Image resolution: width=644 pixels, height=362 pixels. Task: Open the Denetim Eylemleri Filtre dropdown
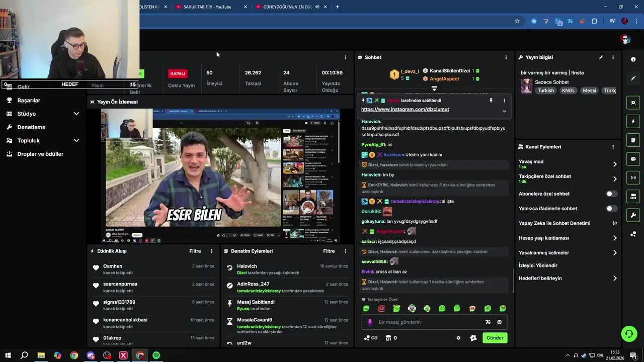click(329, 251)
